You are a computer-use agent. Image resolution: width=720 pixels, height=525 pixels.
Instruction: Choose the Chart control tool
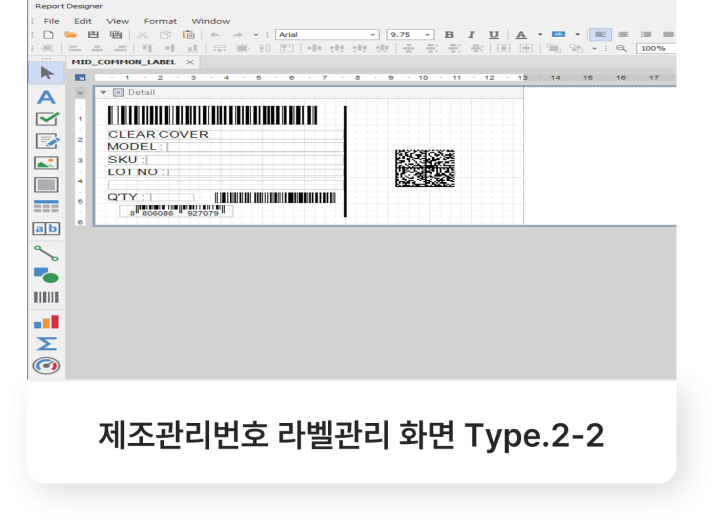pos(46,322)
